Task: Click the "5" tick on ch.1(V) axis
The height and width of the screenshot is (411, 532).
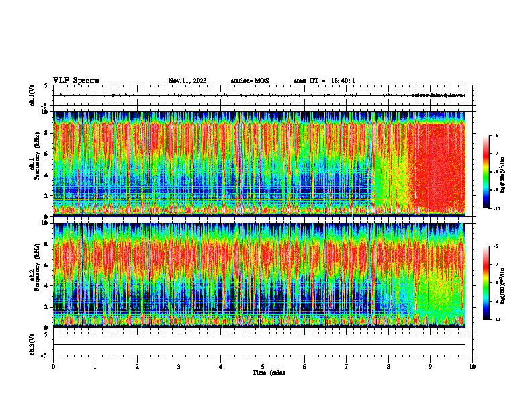Action: [x=47, y=85]
